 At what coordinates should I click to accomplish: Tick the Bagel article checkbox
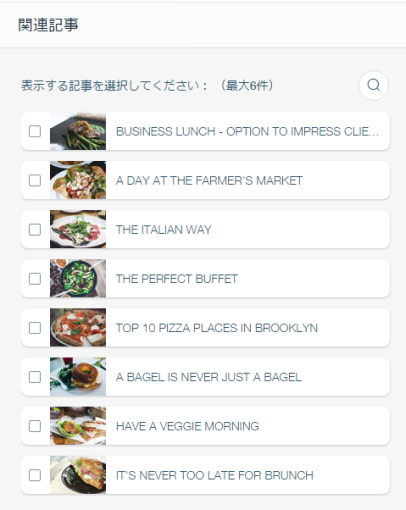click(x=35, y=377)
